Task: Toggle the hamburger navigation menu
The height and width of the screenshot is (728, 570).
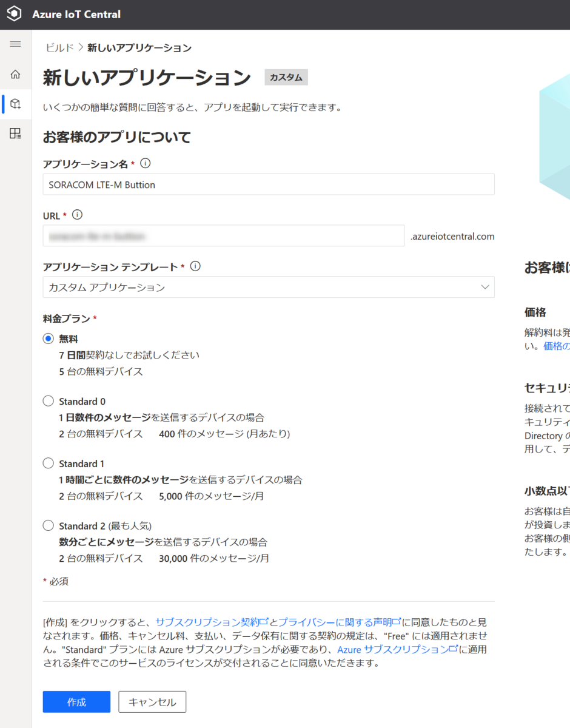Action: coord(16,44)
